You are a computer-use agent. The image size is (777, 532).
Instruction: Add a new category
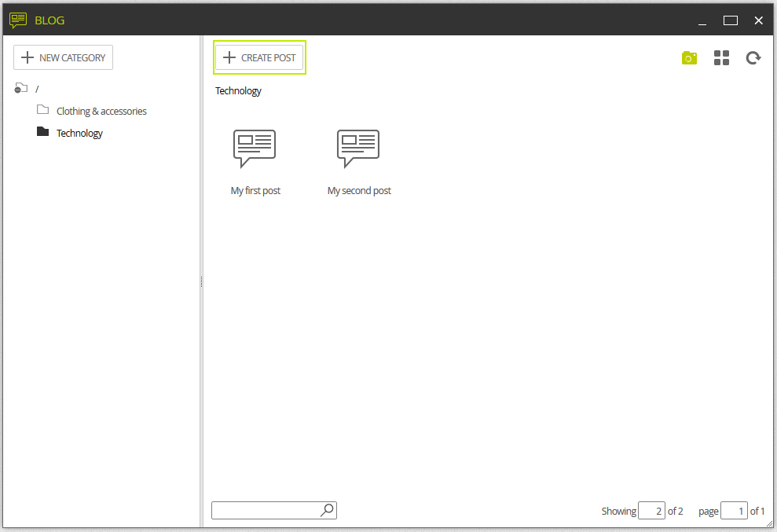coord(64,57)
